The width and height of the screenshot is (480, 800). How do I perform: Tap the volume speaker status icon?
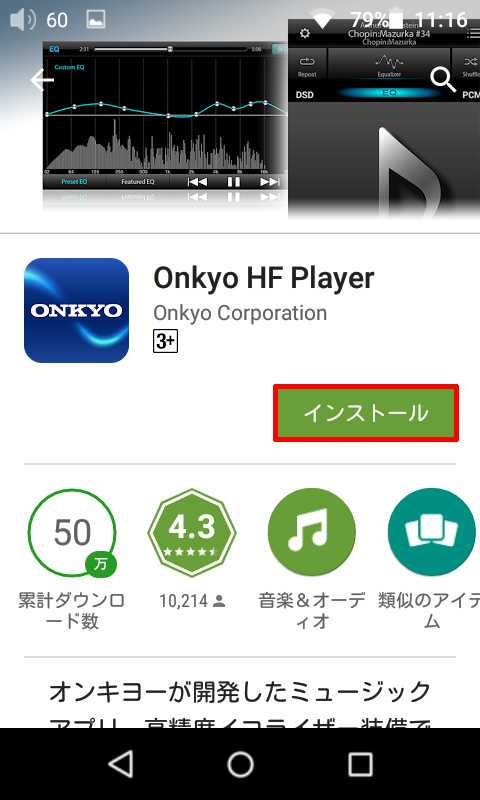coord(23,20)
